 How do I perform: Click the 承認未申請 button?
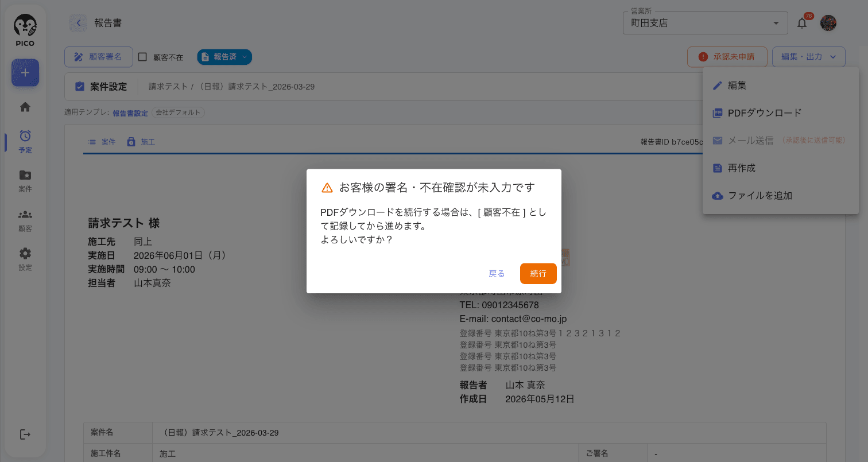pos(727,57)
